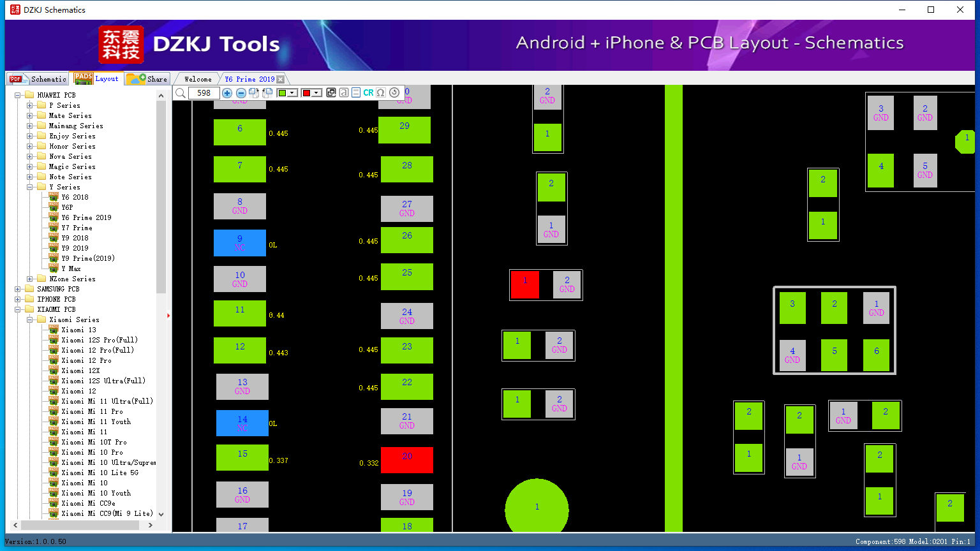Select the Y6 Prime 2019 document tab

(x=249, y=79)
